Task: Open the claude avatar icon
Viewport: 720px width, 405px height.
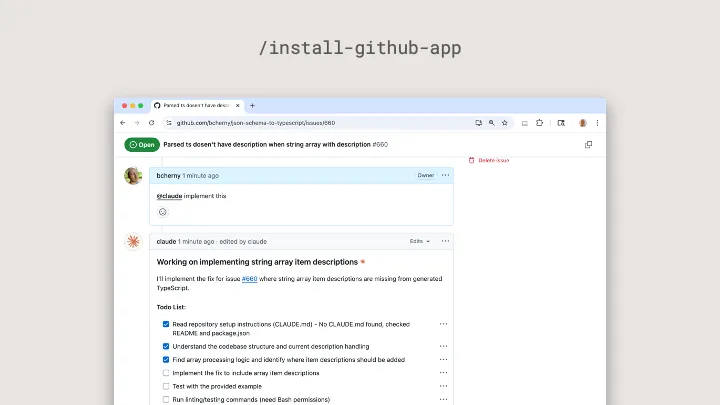Action: [133, 242]
